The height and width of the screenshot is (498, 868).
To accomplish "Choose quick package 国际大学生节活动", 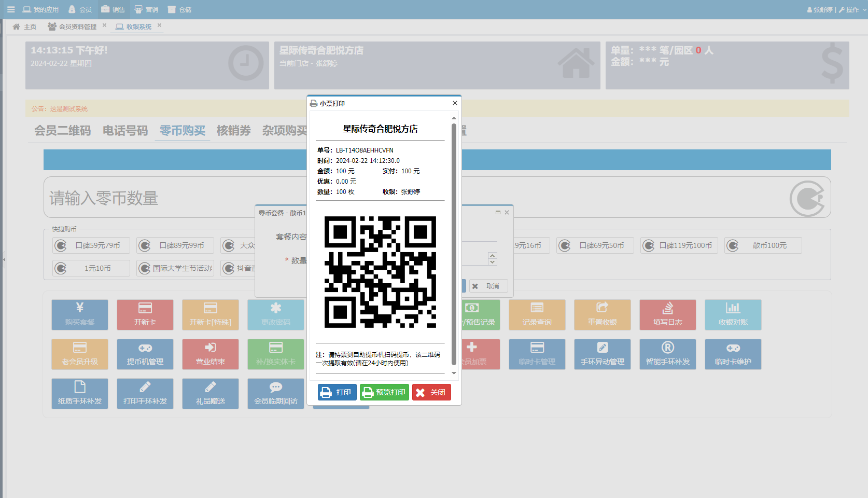I will tap(175, 268).
